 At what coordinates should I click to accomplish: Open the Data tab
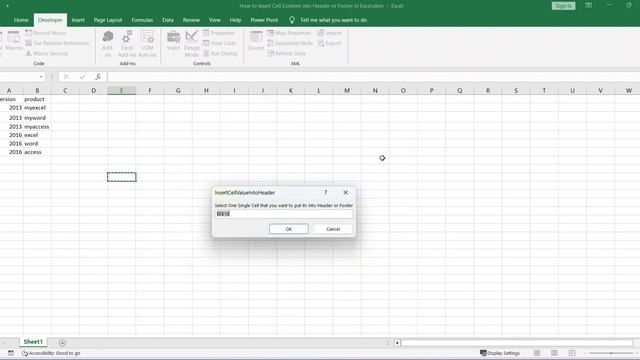pyautogui.click(x=168, y=20)
